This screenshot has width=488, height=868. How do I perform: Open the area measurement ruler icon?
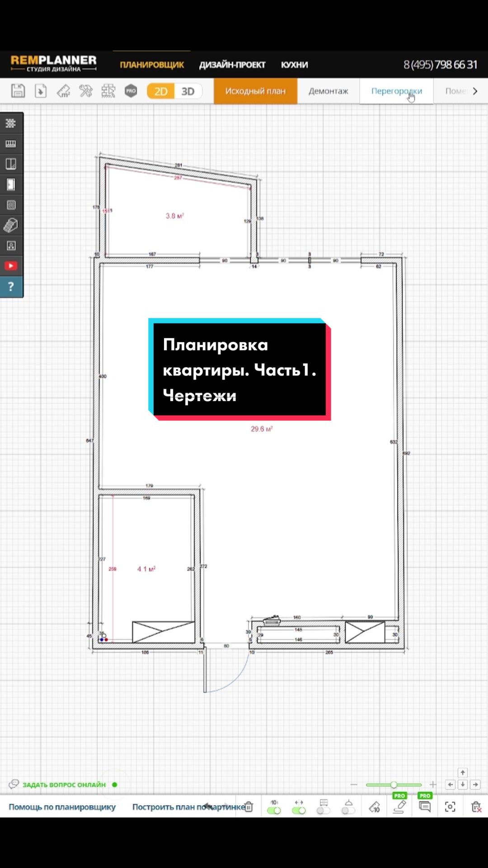click(x=63, y=91)
